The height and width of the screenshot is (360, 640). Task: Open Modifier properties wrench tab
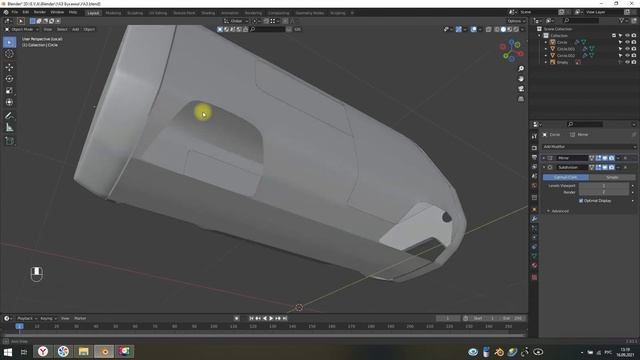coord(534,219)
